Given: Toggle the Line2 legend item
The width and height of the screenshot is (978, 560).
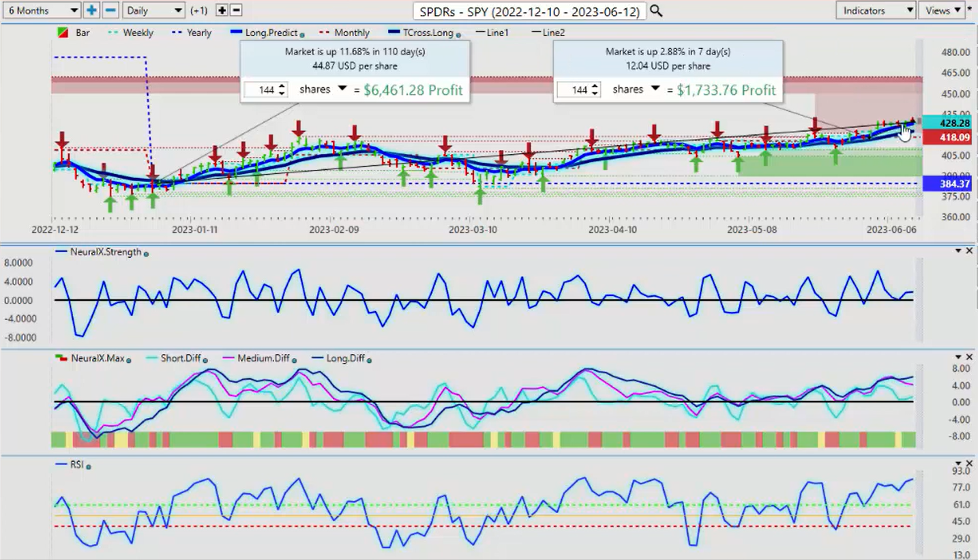Looking at the screenshot, I should click(547, 33).
